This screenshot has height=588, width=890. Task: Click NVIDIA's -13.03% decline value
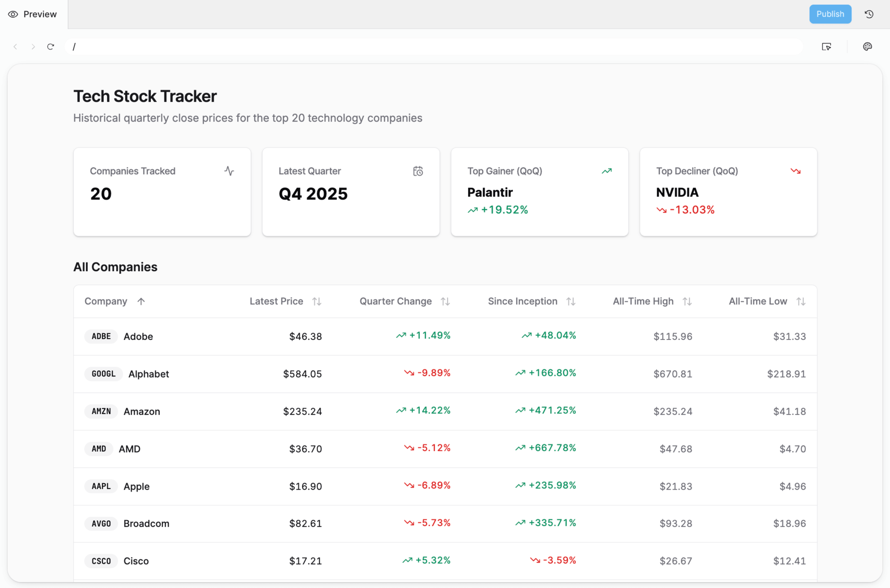685,210
